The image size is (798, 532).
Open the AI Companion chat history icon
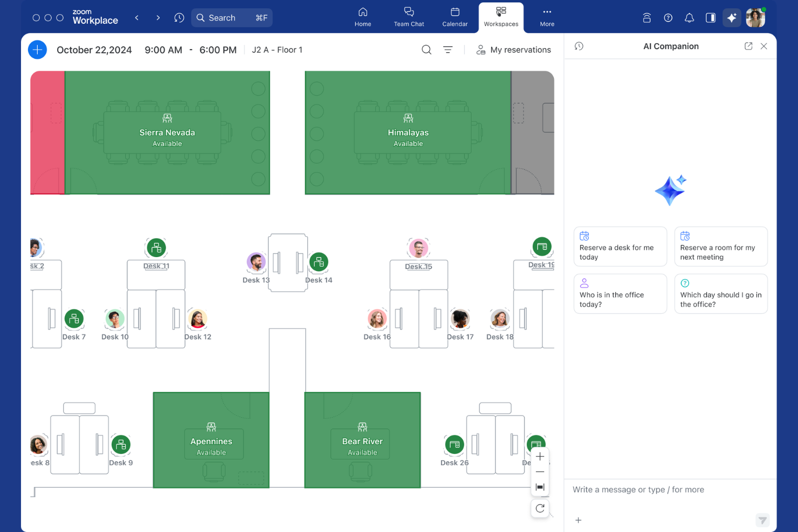(x=579, y=46)
